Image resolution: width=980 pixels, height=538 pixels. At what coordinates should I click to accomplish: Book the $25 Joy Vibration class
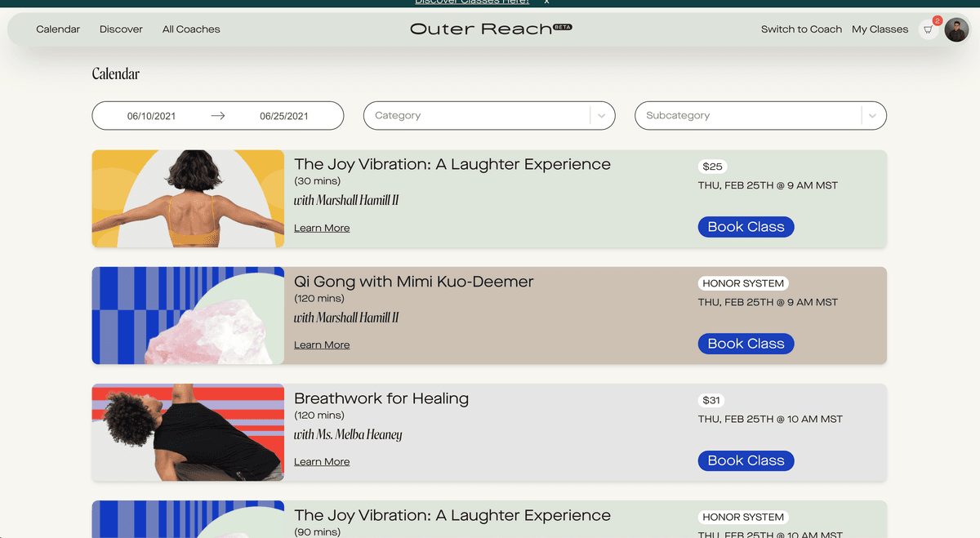point(746,227)
